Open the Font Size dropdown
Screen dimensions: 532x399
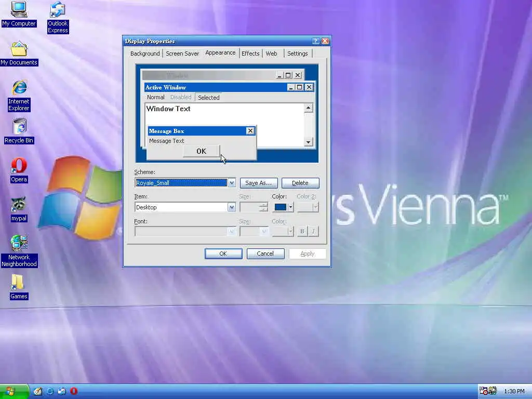263,232
